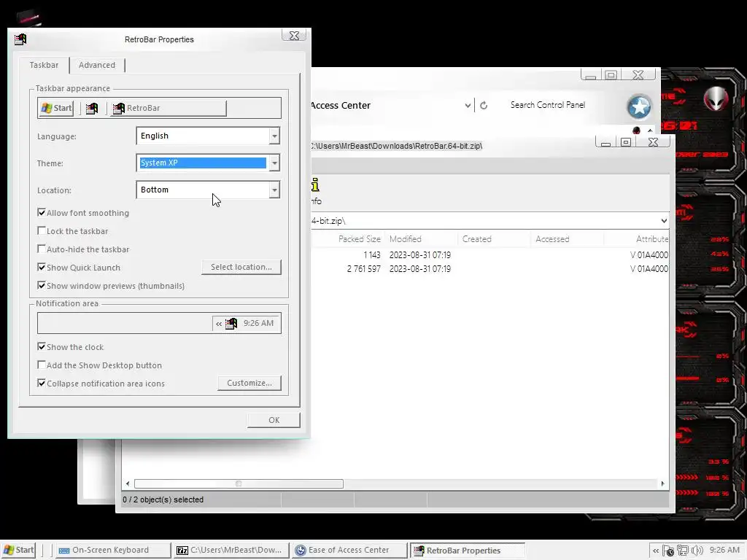Image resolution: width=747 pixels, height=560 pixels.
Task: Click the blue star icon in Control Panel
Action: click(x=639, y=106)
